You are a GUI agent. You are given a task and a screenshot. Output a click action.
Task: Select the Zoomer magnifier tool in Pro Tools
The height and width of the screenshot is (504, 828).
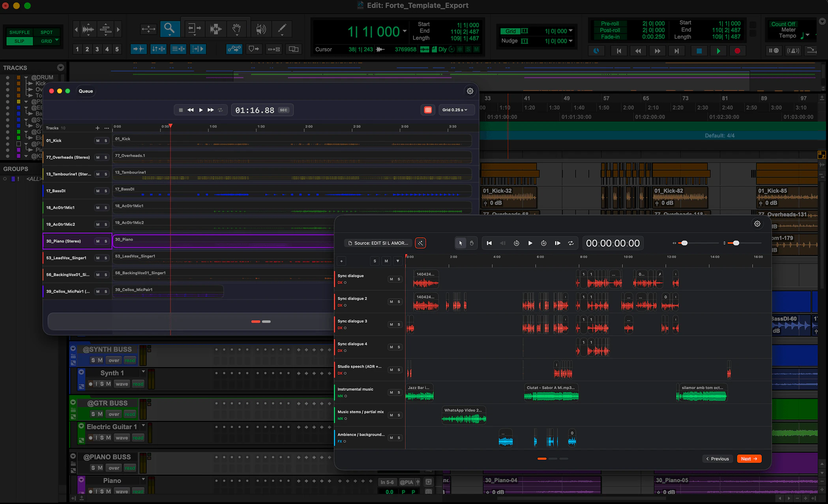click(170, 29)
